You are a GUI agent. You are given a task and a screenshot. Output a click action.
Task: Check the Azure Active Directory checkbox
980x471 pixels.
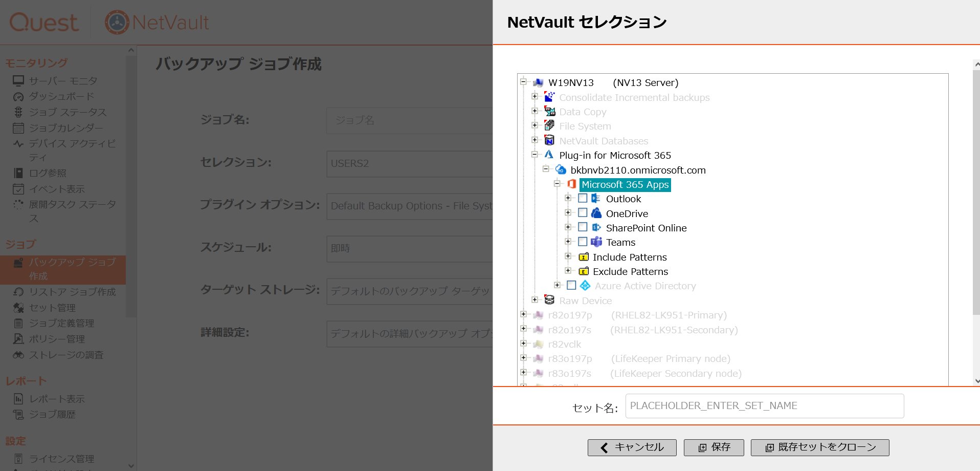(x=571, y=285)
